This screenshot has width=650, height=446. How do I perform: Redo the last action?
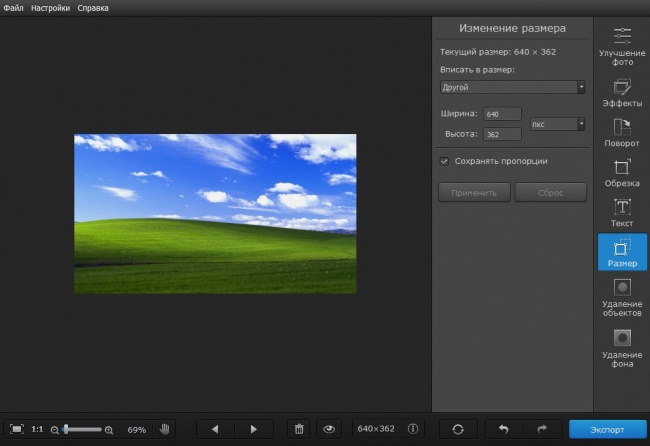tap(542, 429)
